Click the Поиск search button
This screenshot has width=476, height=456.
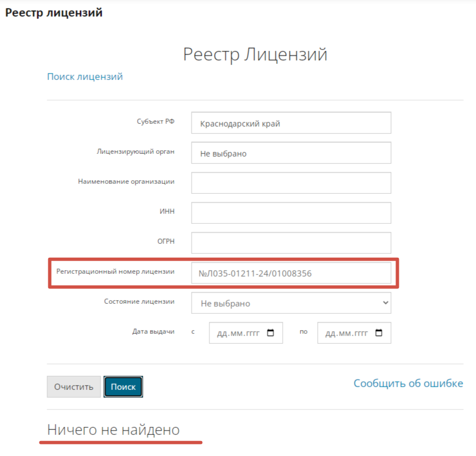123,387
